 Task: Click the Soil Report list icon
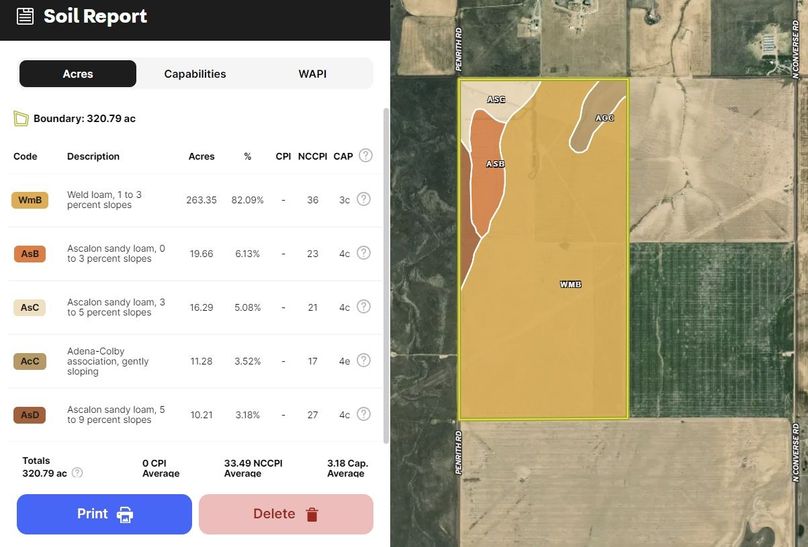(25, 16)
